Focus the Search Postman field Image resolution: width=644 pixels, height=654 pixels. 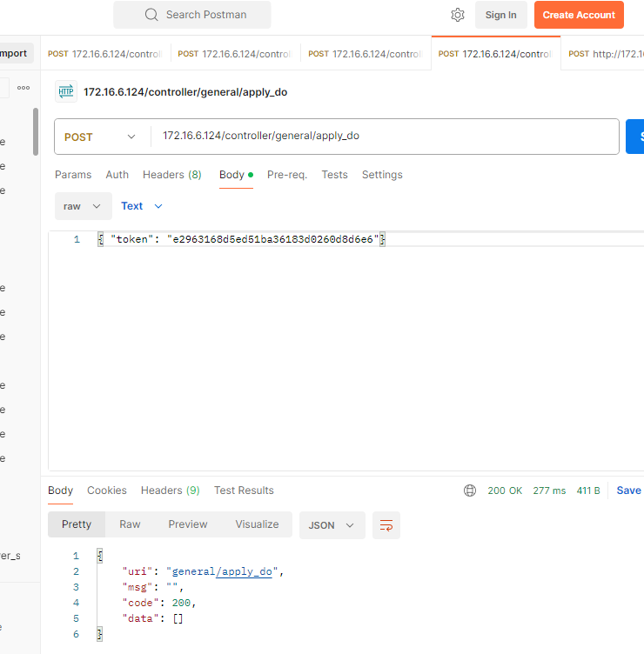pos(192,15)
